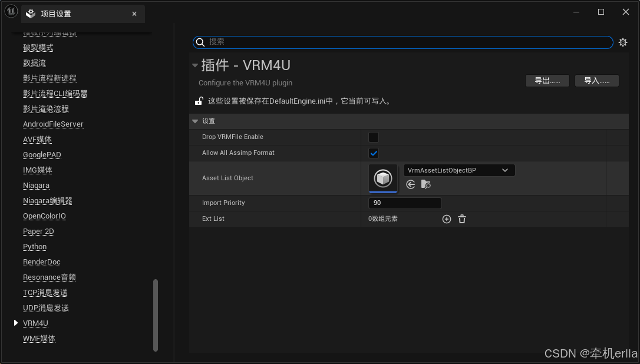Image resolution: width=640 pixels, height=364 pixels.
Task: Open OpenColorIO settings
Action: click(44, 216)
